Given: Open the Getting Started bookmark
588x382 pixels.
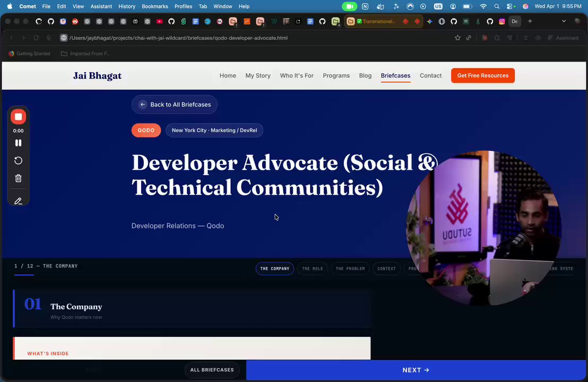Looking at the screenshot, I should point(29,54).
